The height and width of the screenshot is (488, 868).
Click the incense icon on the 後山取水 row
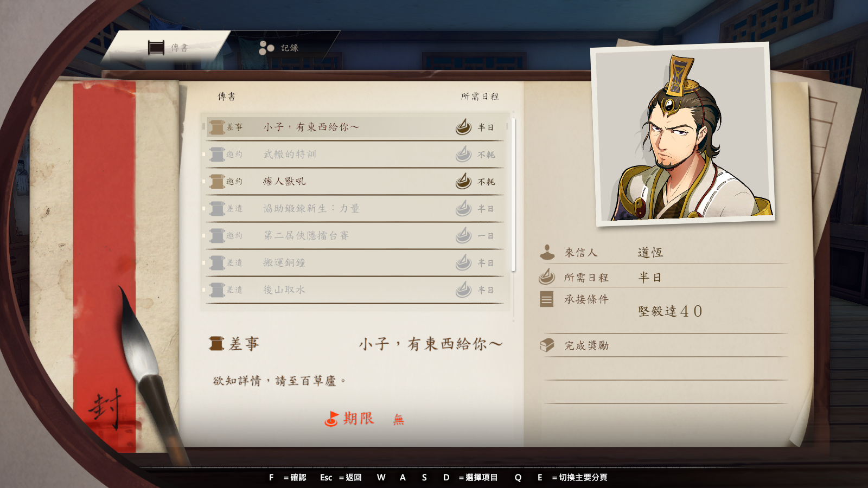(x=463, y=290)
